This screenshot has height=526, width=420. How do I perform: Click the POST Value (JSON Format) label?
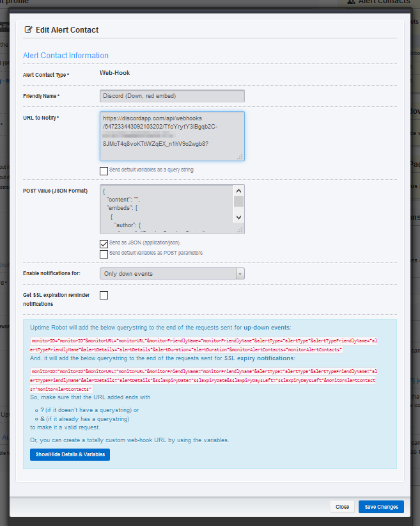click(x=56, y=191)
